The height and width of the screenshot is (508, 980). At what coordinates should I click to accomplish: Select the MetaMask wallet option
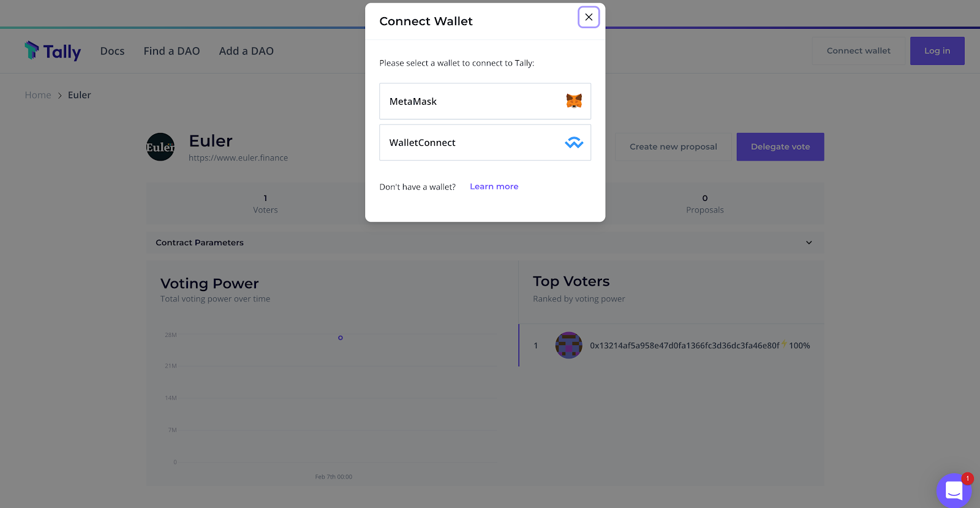[x=485, y=101]
